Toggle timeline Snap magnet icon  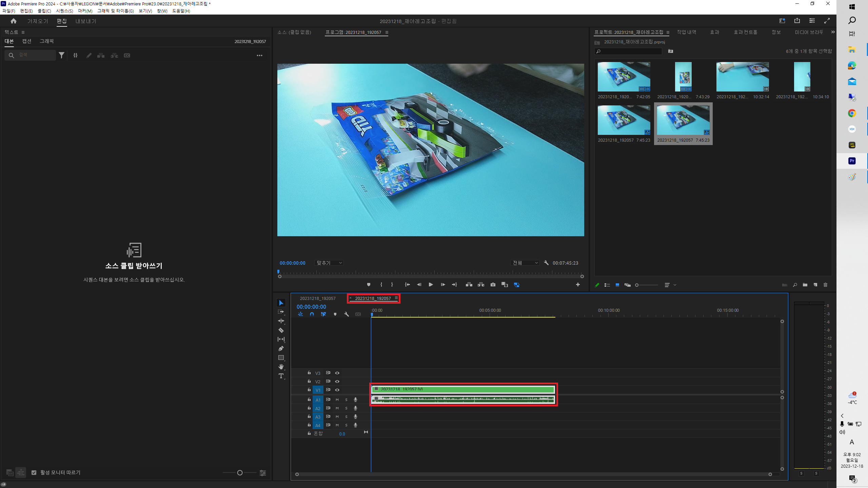tap(312, 314)
